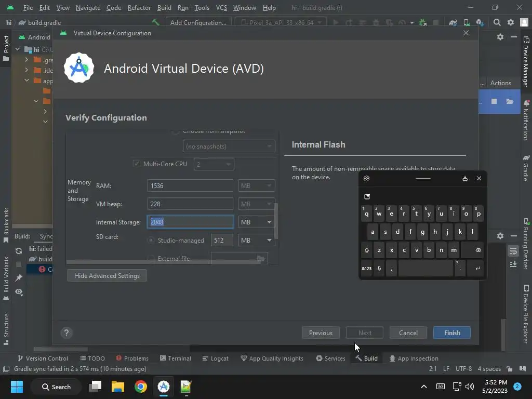Viewport: 532px width, 399px height.
Task: Open the Tools menu
Action: point(202,7)
